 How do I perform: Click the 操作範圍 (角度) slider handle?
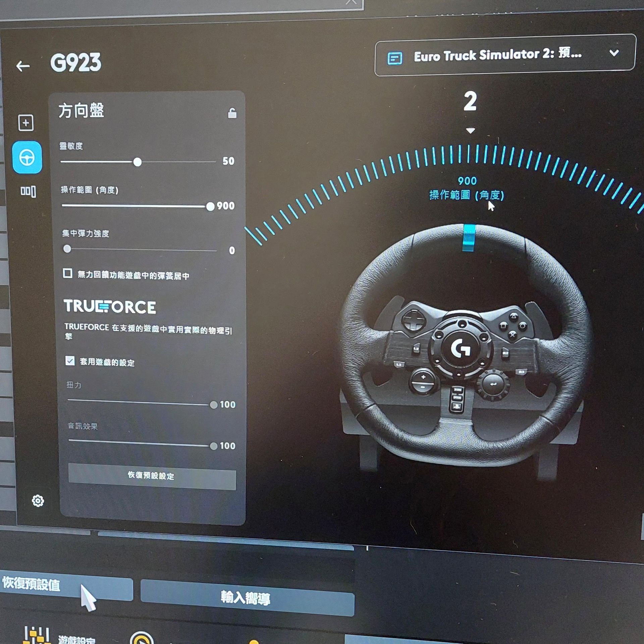coord(210,207)
